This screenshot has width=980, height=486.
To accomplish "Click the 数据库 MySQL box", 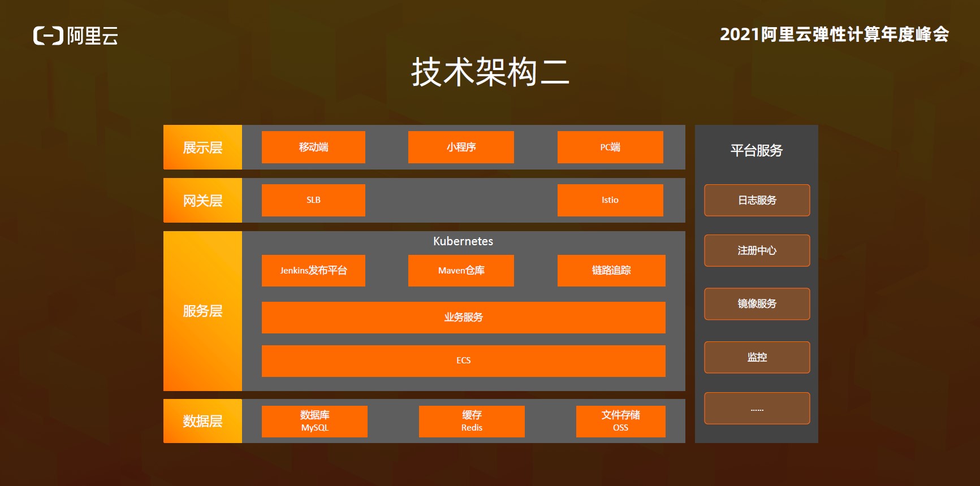I will [314, 422].
